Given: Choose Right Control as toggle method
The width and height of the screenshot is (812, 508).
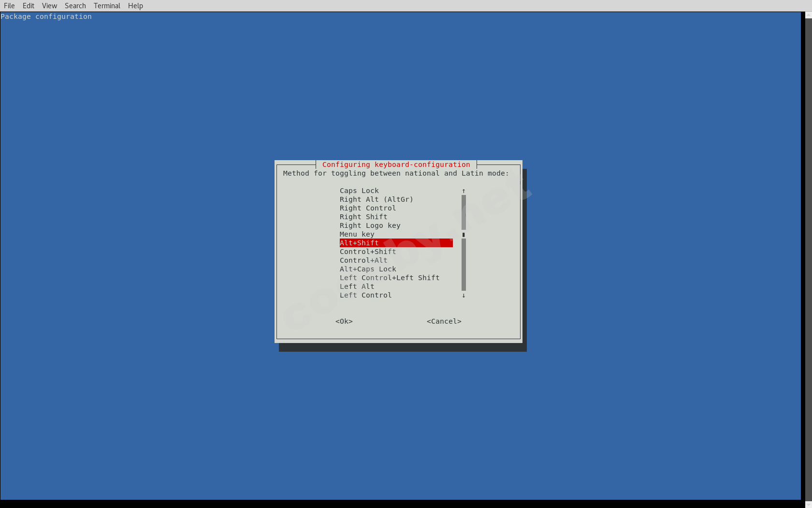Looking at the screenshot, I should pos(367,208).
